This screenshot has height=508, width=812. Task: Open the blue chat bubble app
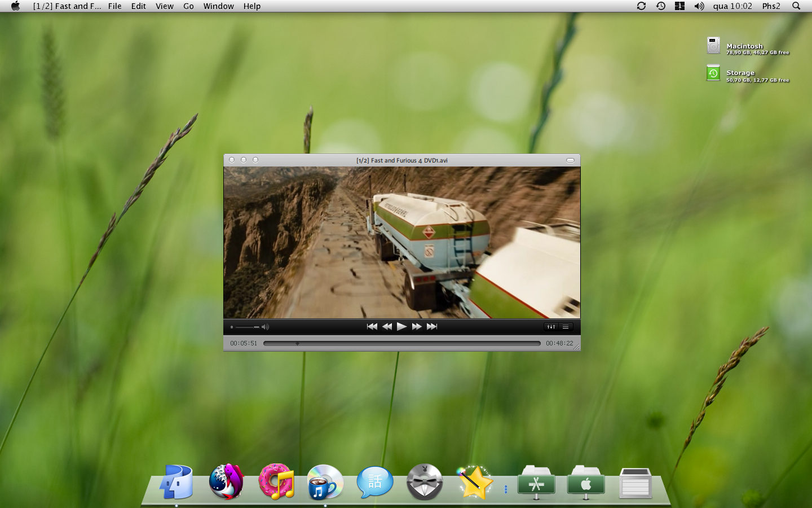(x=375, y=482)
